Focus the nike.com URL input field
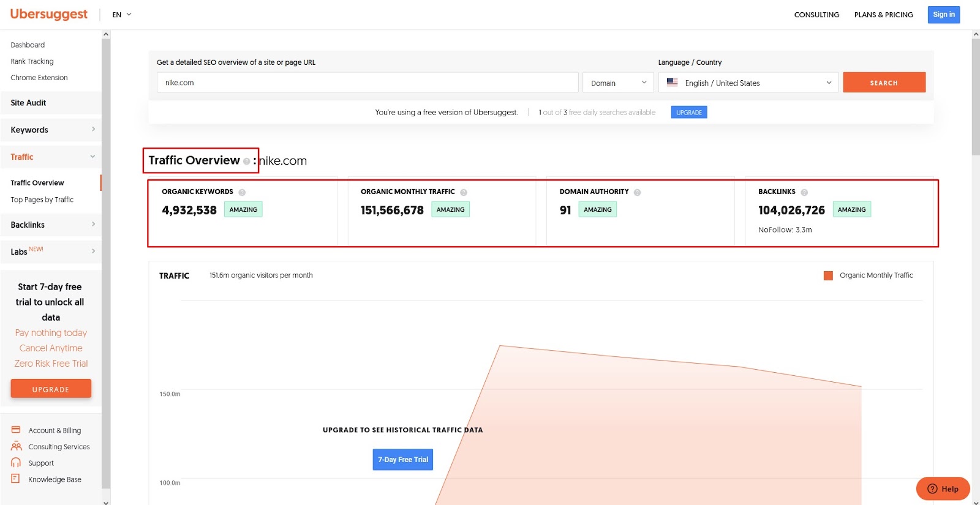Viewport: 980px width, 505px height. pyautogui.click(x=367, y=83)
